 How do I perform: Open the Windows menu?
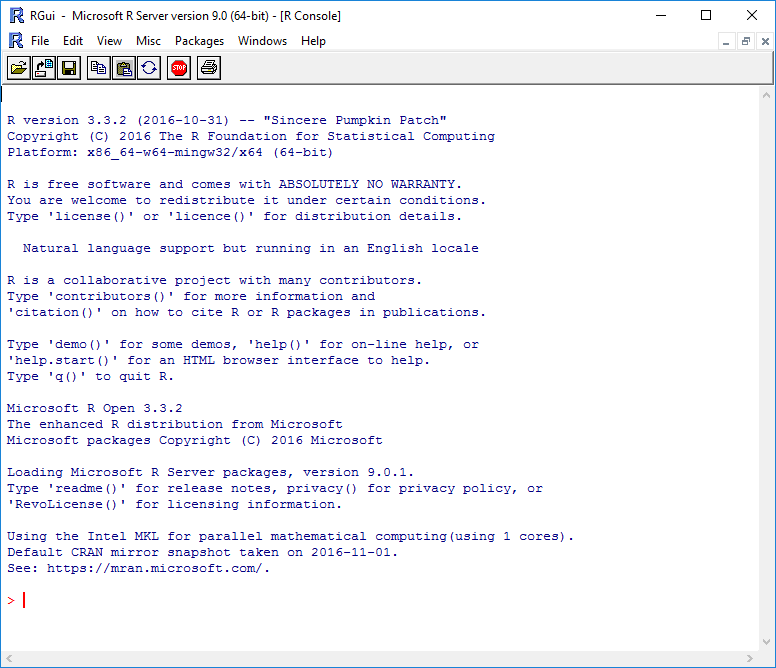[262, 41]
